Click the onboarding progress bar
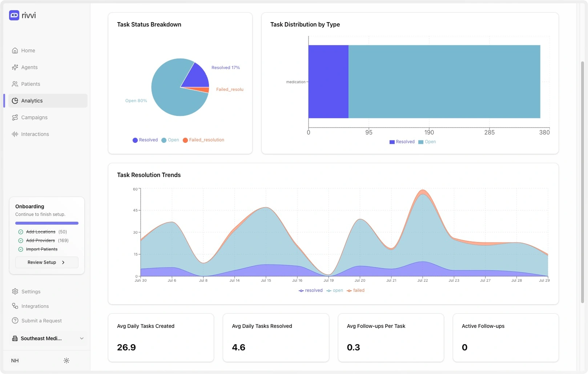 [x=47, y=223]
